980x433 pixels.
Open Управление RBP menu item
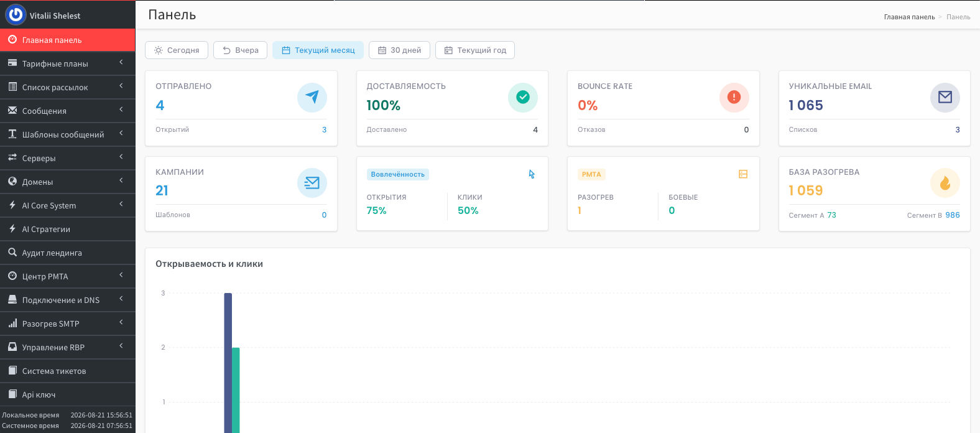point(68,347)
